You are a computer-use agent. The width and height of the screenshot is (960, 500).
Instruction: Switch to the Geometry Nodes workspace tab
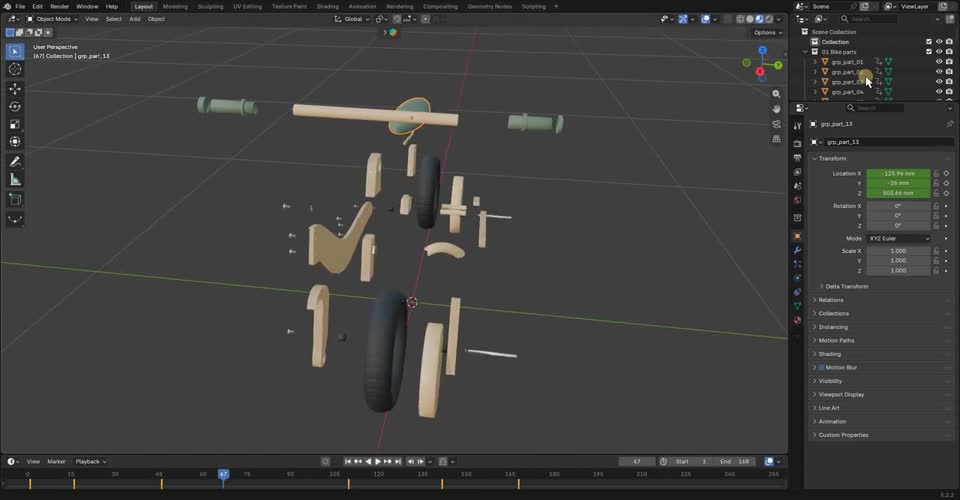point(489,6)
